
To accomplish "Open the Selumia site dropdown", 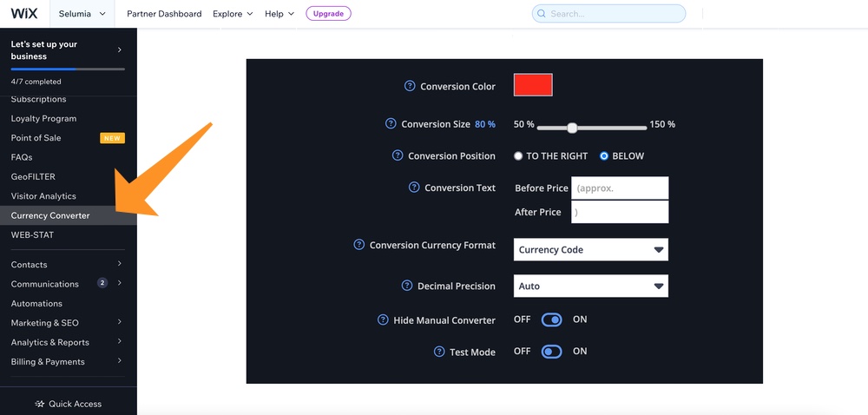I will pyautogui.click(x=82, y=14).
